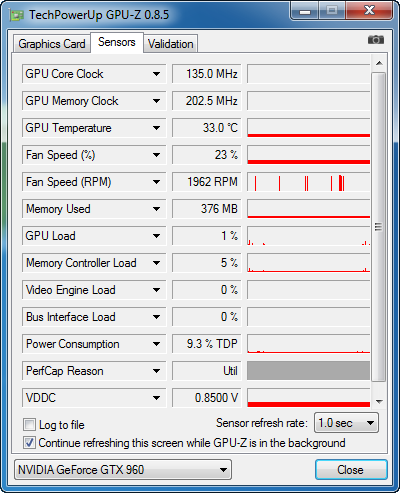Expand the Memory Used sensor dropdown

(156, 209)
